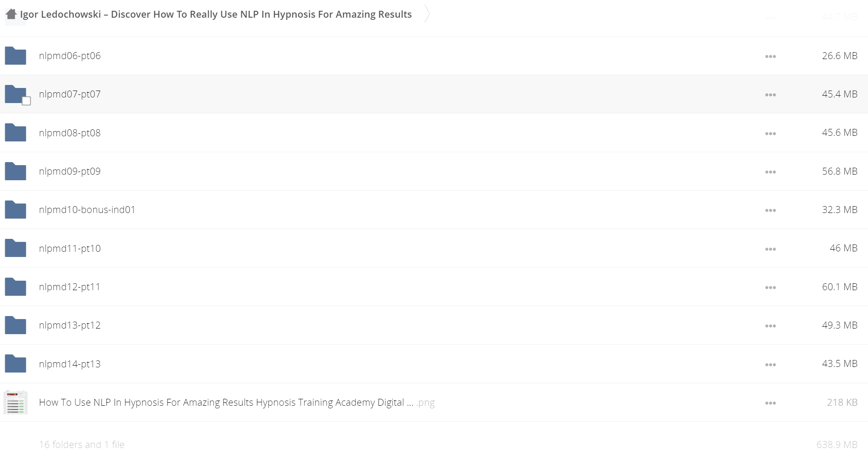Click the nlpmd12-pt11 folder icon
The width and height of the screenshot is (868, 476).
[16, 287]
